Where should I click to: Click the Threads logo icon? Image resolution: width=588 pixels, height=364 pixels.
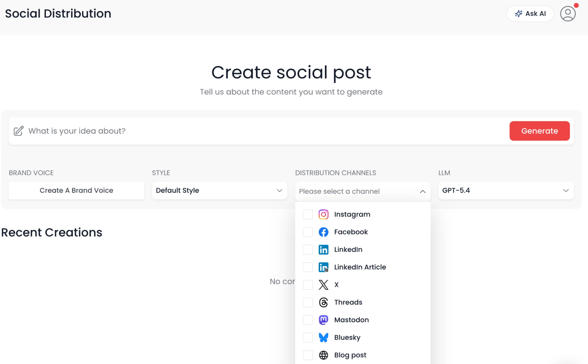(x=323, y=302)
